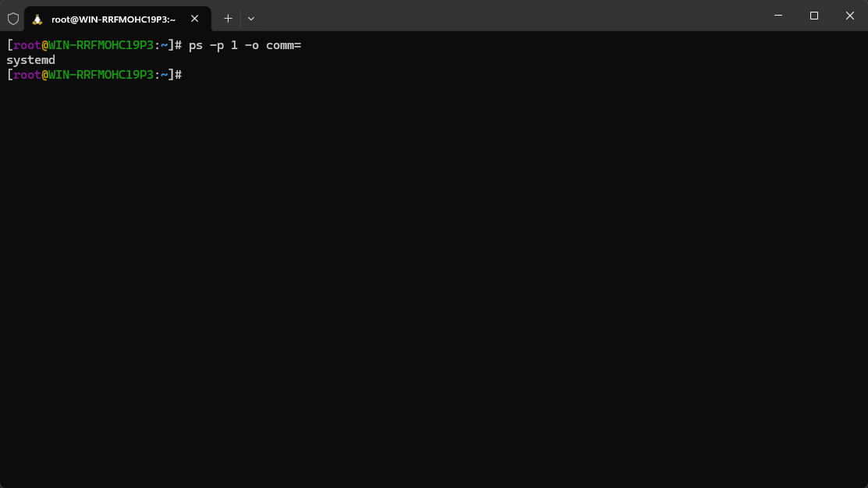Click the Tux penguin icon on tab

point(37,19)
